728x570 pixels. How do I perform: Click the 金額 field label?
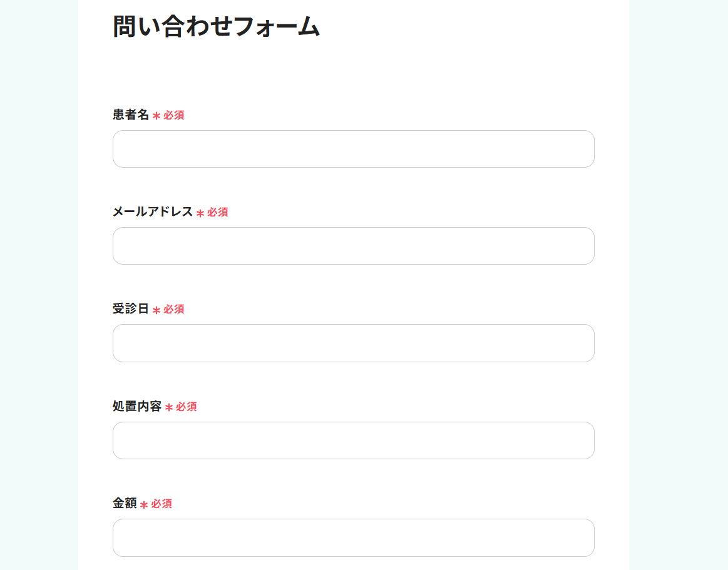[x=125, y=503]
